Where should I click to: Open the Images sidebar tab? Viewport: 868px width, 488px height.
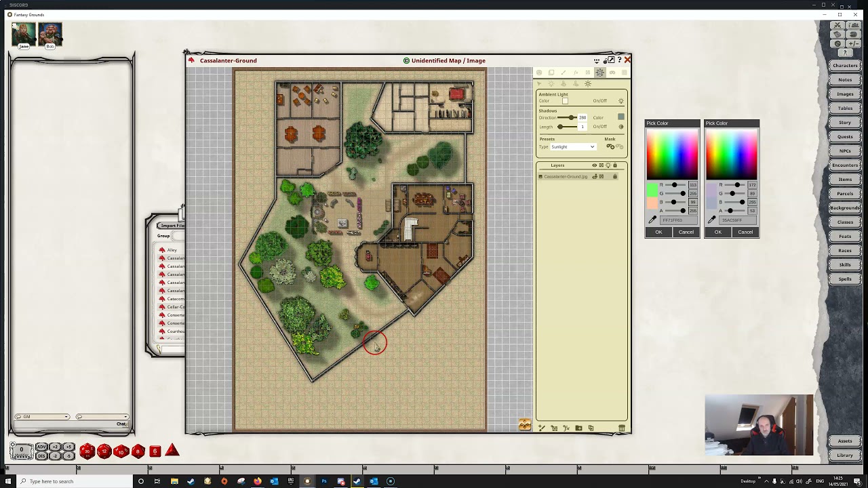coord(845,94)
